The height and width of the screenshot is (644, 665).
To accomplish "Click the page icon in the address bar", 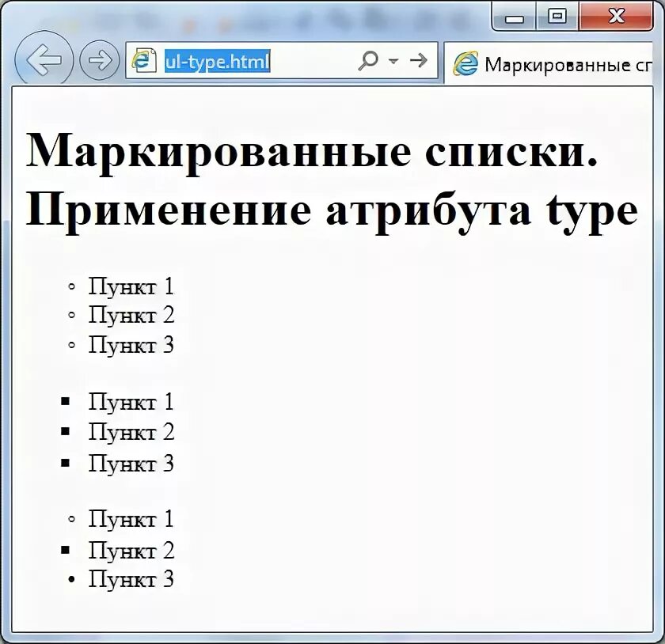I will tap(144, 60).
